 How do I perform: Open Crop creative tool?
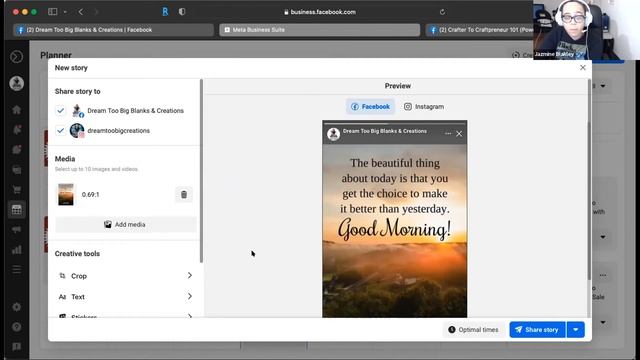pos(126,276)
